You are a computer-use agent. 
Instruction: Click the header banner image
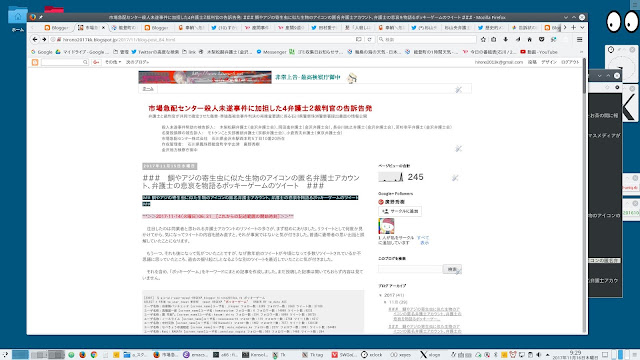(x=205, y=77)
